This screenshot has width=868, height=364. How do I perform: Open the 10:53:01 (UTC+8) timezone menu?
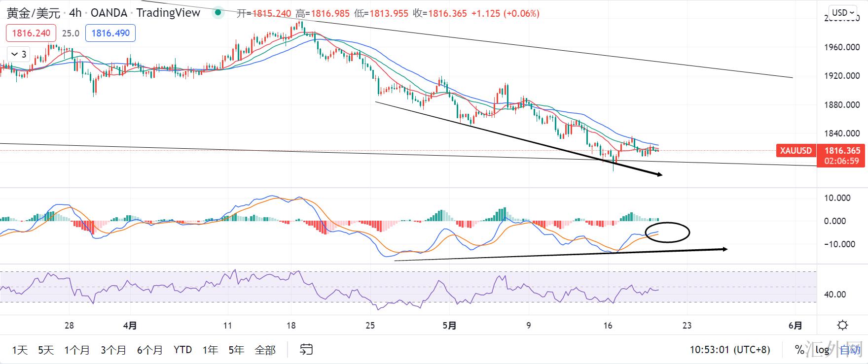(729, 350)
